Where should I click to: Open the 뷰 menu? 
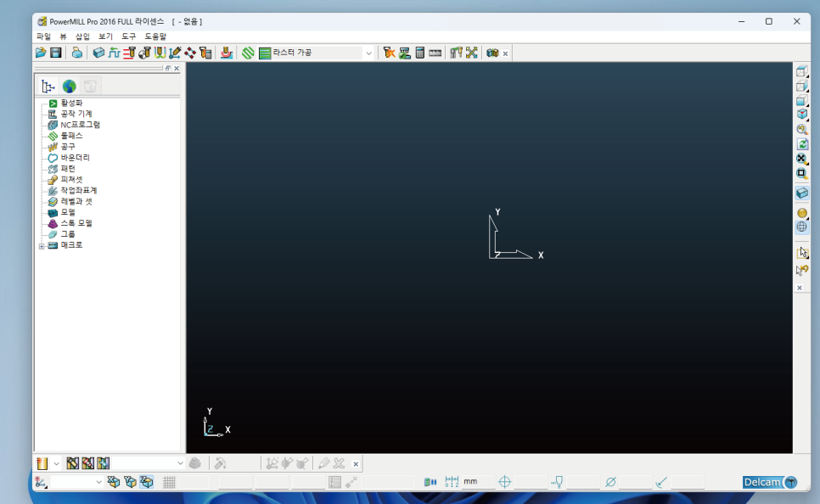pyautogui.click(x=63, y=36)
